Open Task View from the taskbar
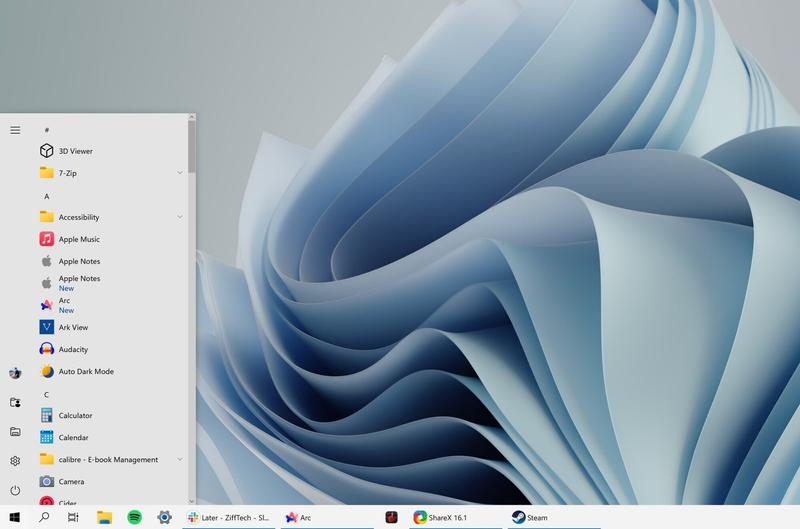The width and height of the screenshot is (800, 529). [x=73, y=517]
